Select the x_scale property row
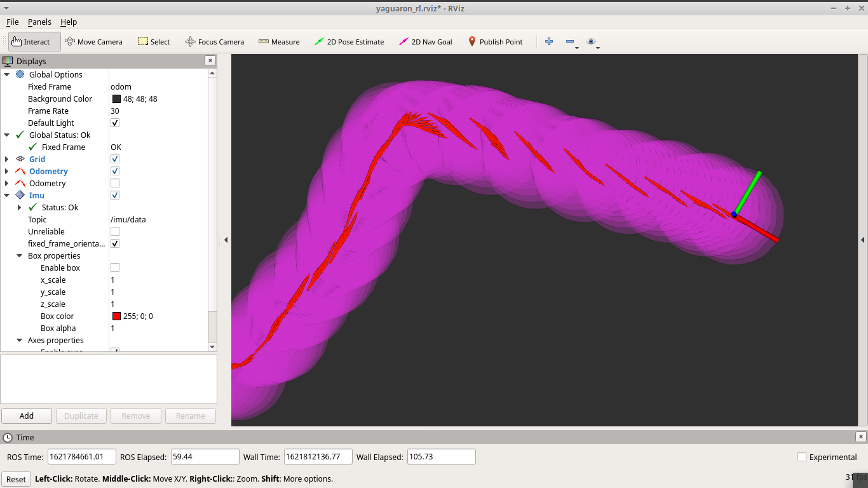This screenshot has height=488, width=868. click(x=104, y=280)
